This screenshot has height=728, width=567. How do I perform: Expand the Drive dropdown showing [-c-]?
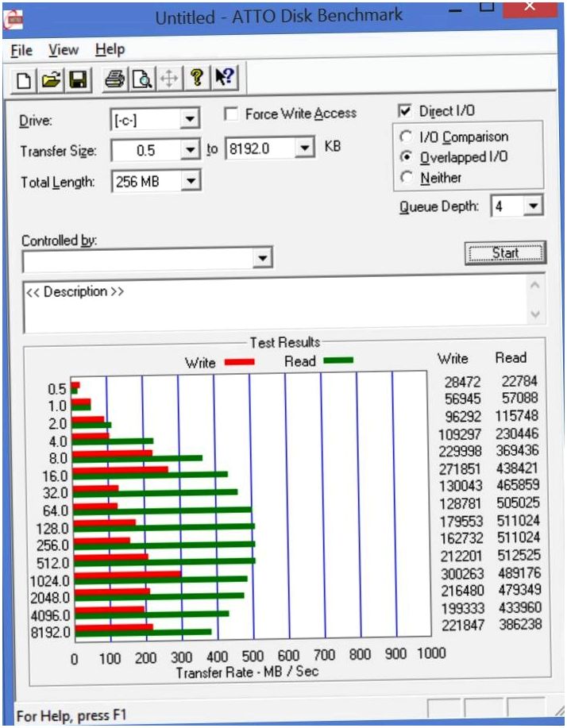point(190,120)
